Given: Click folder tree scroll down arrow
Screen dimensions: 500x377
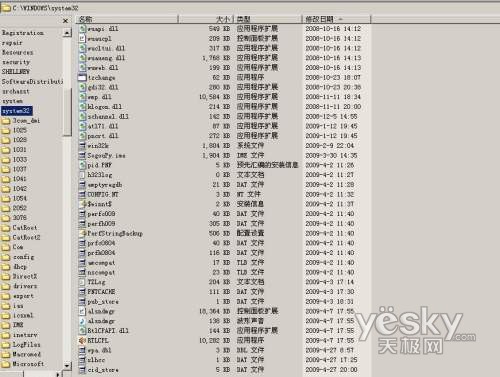Looking at the screenshot, I should (x=67, y=366).
